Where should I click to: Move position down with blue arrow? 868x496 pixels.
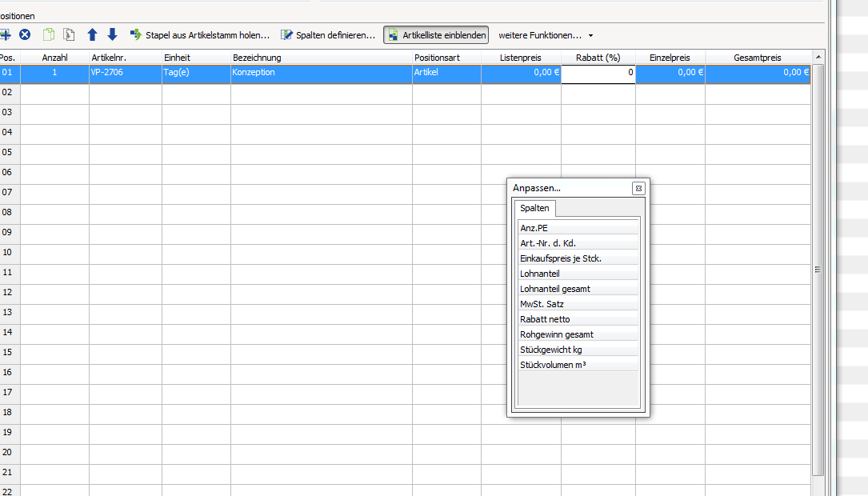(112, 35)
